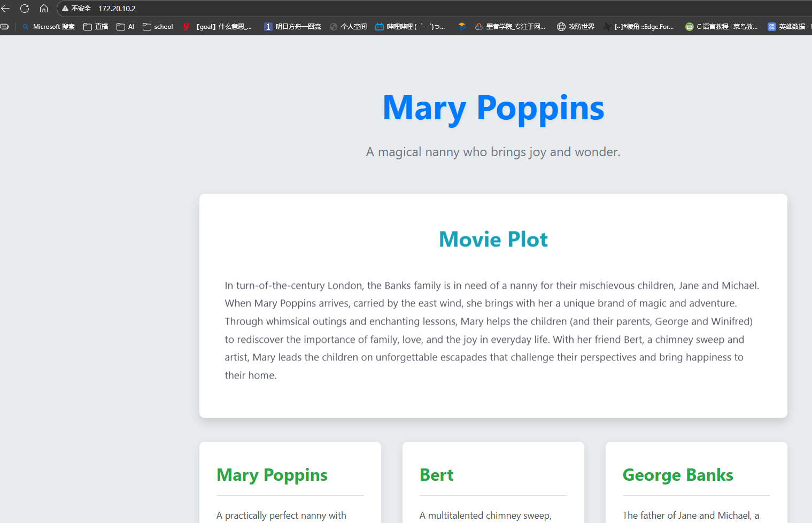Go to the browser home page
Viewport: 812px width, 523px height.
click(x=44, y=9)
